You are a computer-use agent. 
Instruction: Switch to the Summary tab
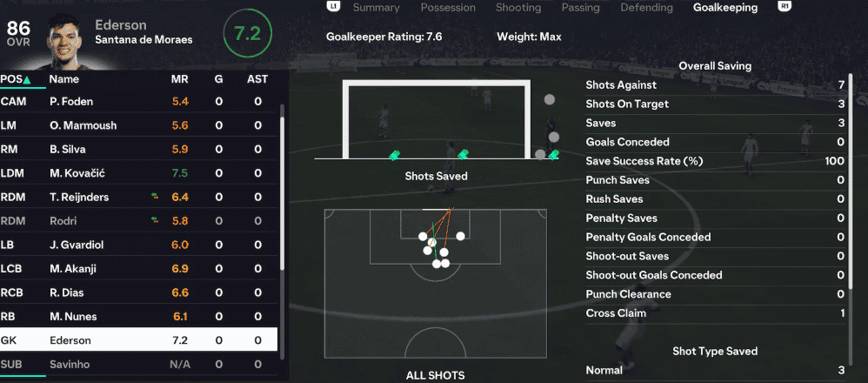(x=376, y=8)
